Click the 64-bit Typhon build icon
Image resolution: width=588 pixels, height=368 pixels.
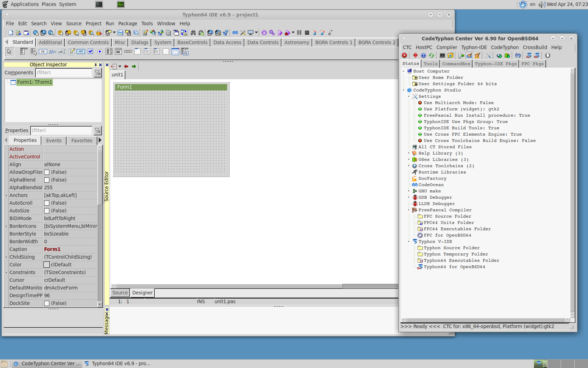point(537,55)
